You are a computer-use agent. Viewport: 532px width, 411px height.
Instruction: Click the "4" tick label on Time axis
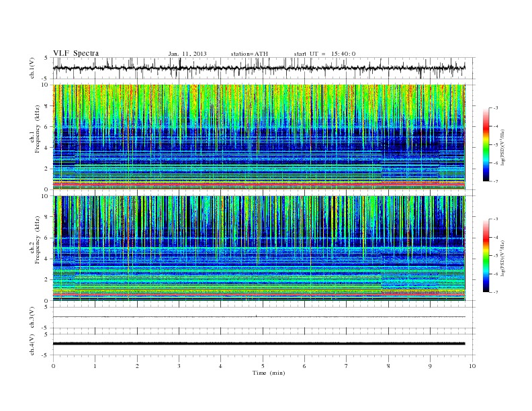click(x=220, y=366)
